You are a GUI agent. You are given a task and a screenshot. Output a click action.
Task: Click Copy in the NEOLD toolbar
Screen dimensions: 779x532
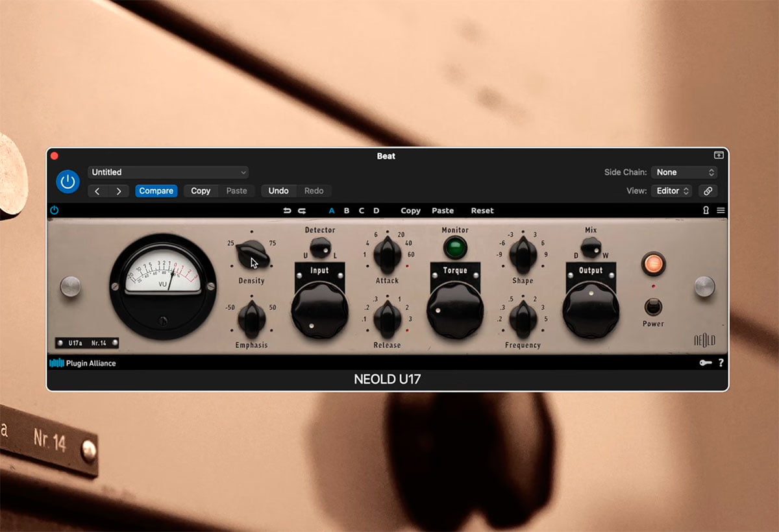coord(410,211)
